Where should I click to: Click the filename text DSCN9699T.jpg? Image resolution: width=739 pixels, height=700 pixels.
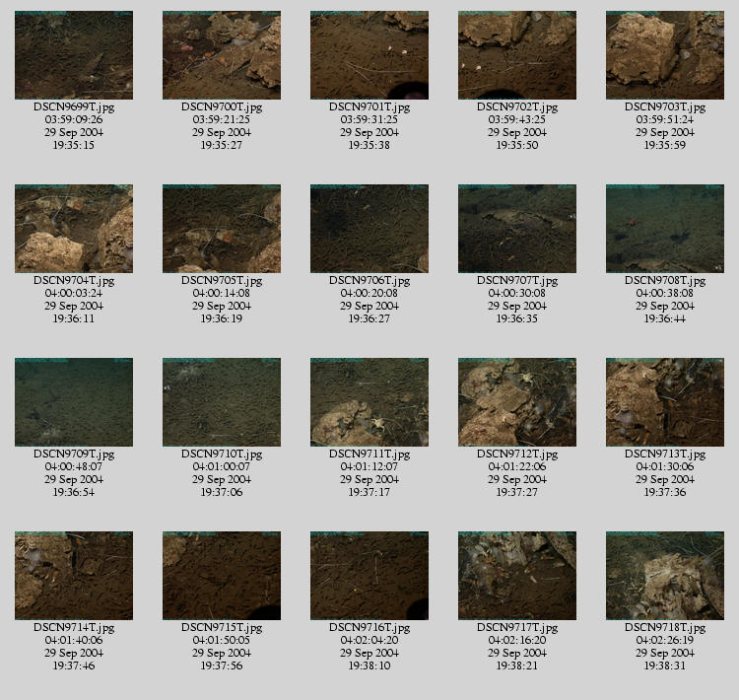click(x=74, y=107)
